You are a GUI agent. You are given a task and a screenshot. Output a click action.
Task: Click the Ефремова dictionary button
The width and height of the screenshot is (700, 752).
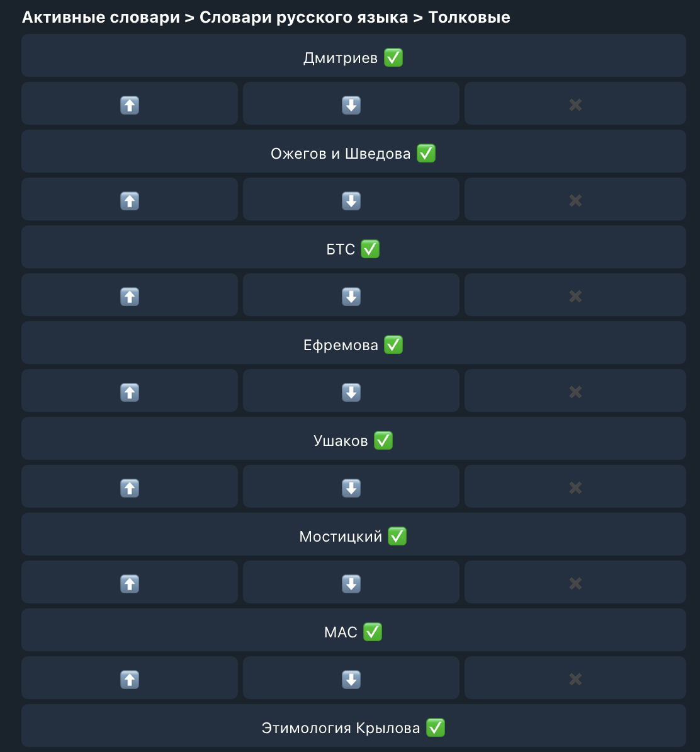pos(353,345)
